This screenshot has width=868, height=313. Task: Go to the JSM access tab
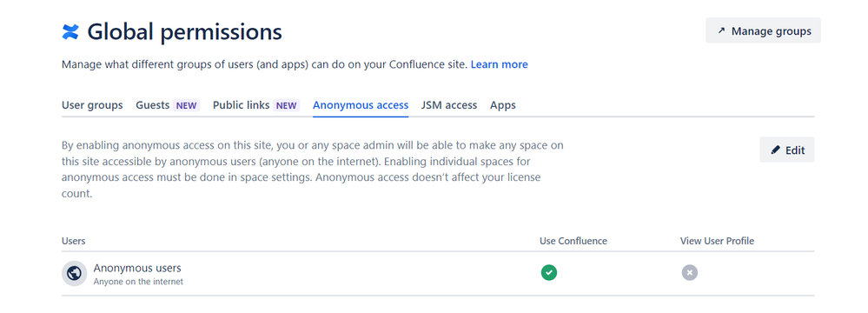click(x=449, y=105)
